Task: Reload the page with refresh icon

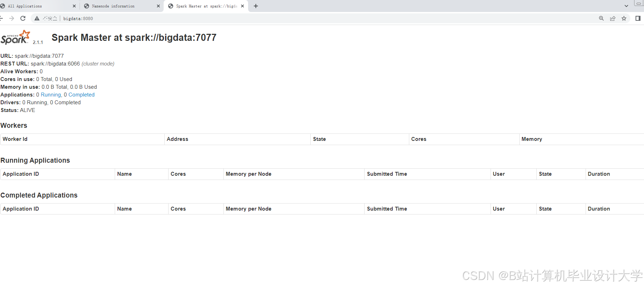Action: pyautogui.click(x=23, y=18)
